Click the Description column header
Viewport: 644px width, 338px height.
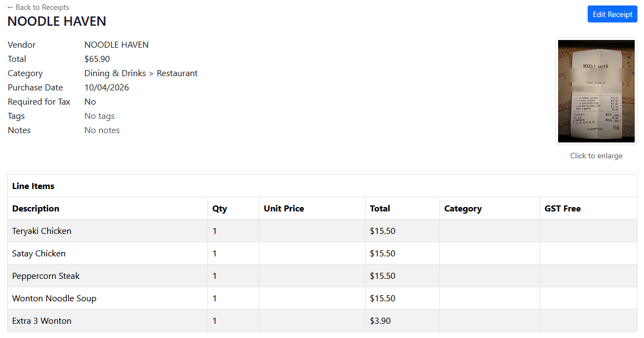tap(36, 208)
